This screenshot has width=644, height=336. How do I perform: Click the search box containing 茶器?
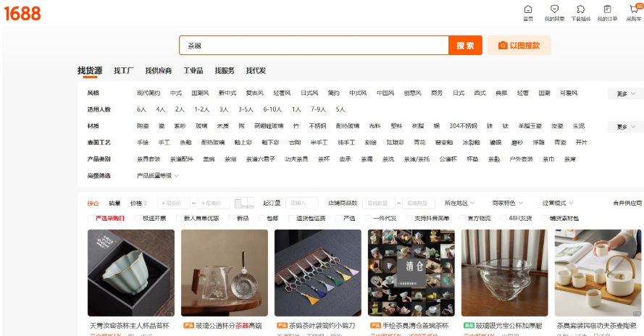pos(314,45)
